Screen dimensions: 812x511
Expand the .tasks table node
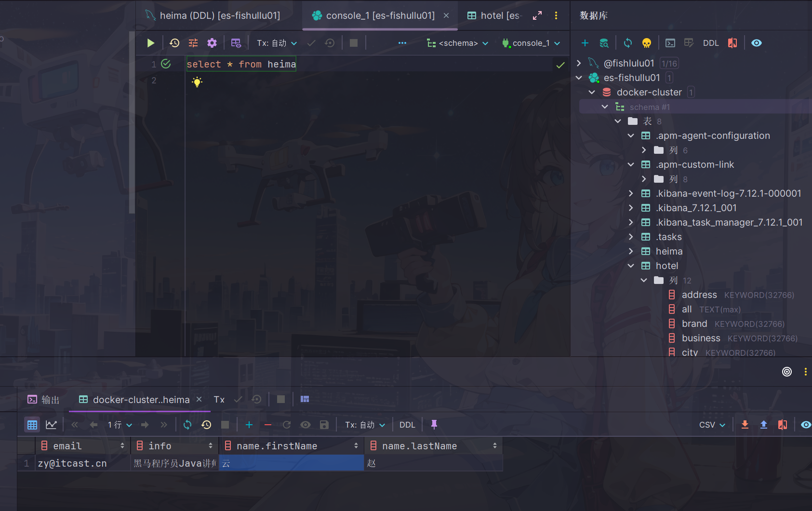(631, 237)
